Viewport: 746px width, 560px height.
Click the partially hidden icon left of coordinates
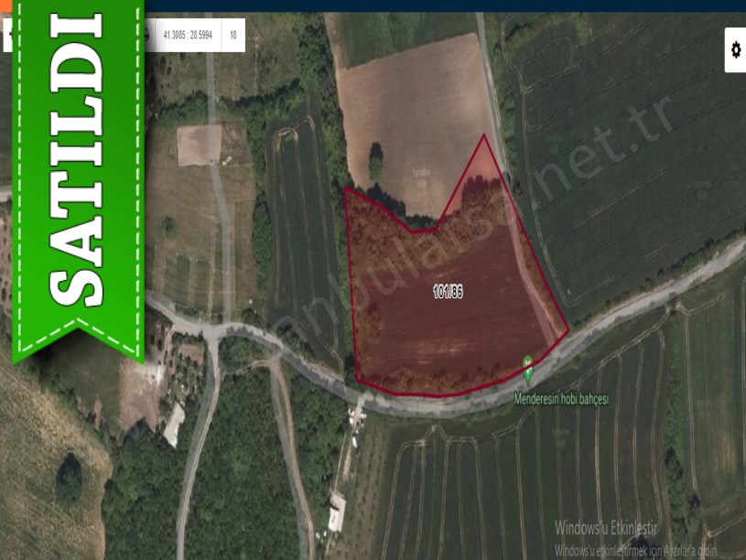click(x=146, y=35)
